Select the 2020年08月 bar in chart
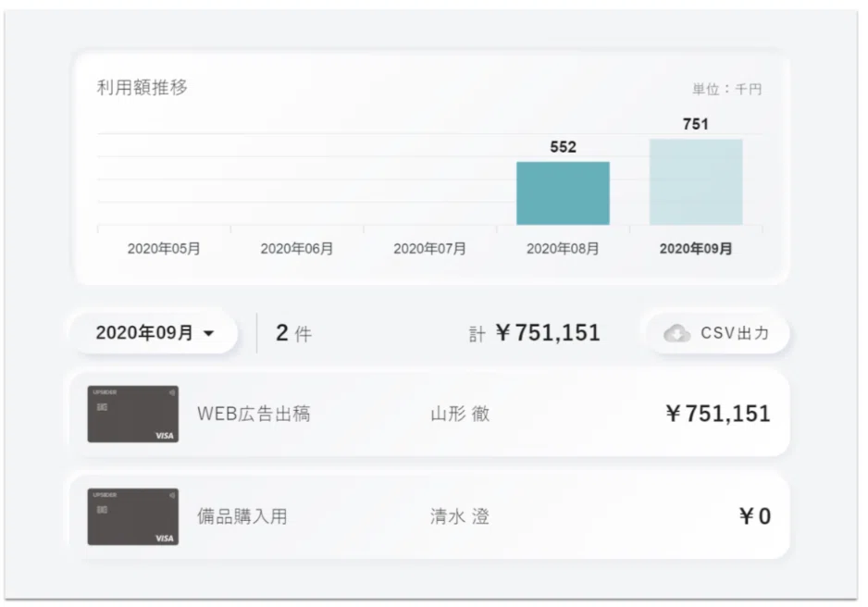This screenshot has width=868, height=607. [563, 193]
